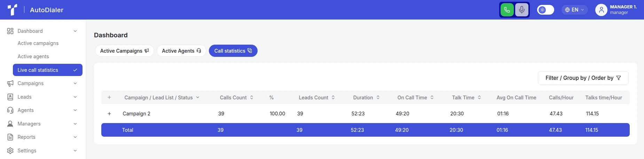The width and height of the screenshot is (644, 159).
Task: Click the Reports document icon in sidebar
Action: (10, 137)
